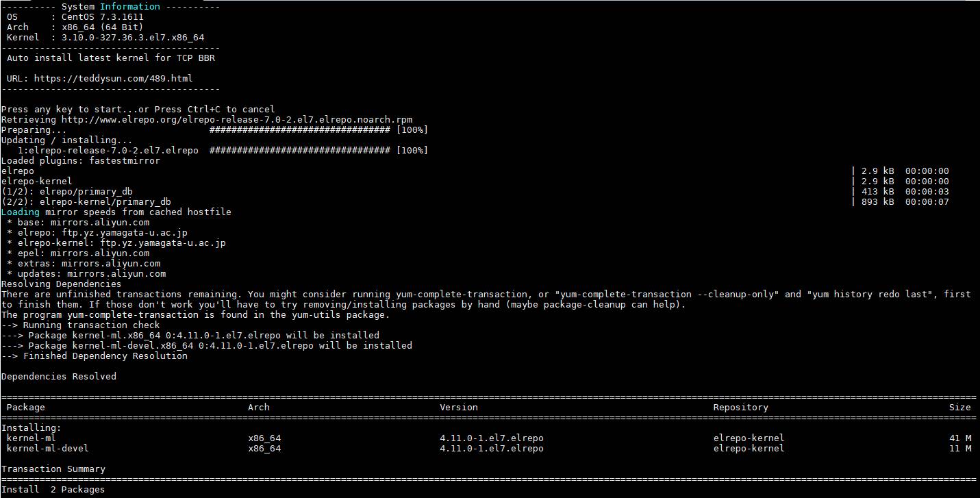The image size is (980, 498).
Task: Click the 'Preparing...' progress bar line
Action: [214, 130]
